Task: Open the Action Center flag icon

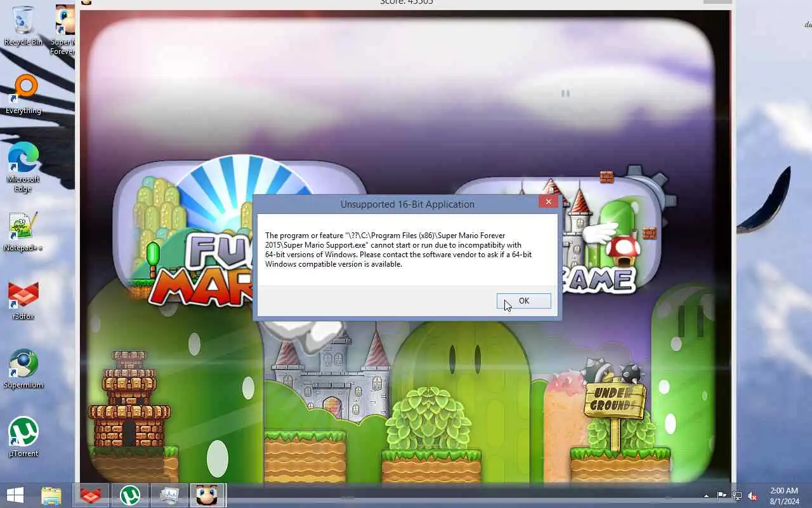Action: 722,496
